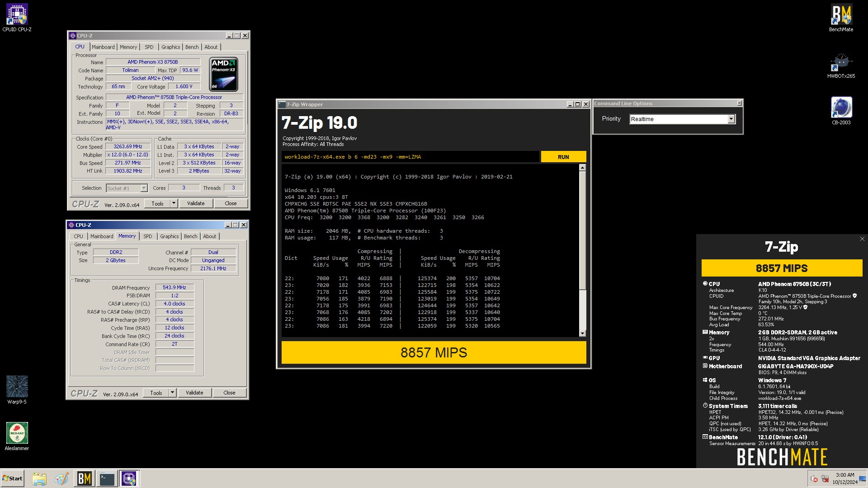Click GIGABYTE GA-MA790X-UD4P motherboard entry
The width and height of the screenshot is (868, 488).
click(796, 366)
